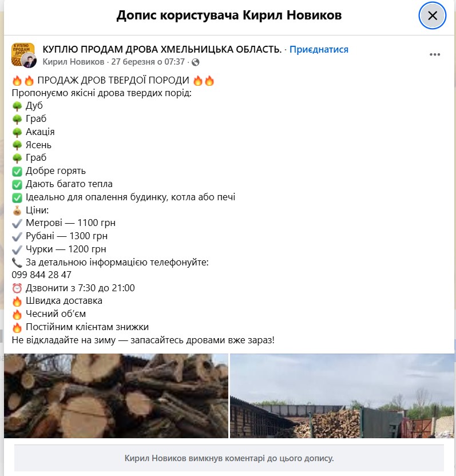The image size is (456, 476).
Task: Click the dialog title Допис користувача Кирил Новиков
Action: click(x=229, y=15)
